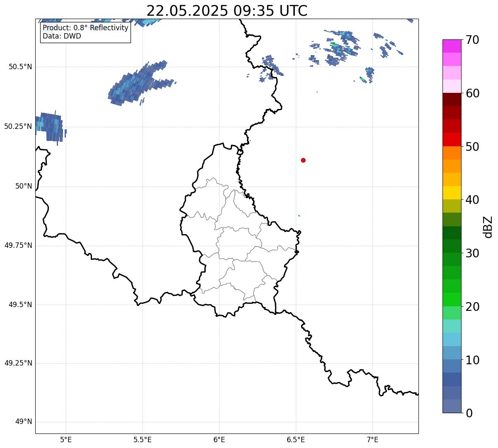
Task: Click the title '22.05.2025 09:35 UTC'
Action: (227, 10)
